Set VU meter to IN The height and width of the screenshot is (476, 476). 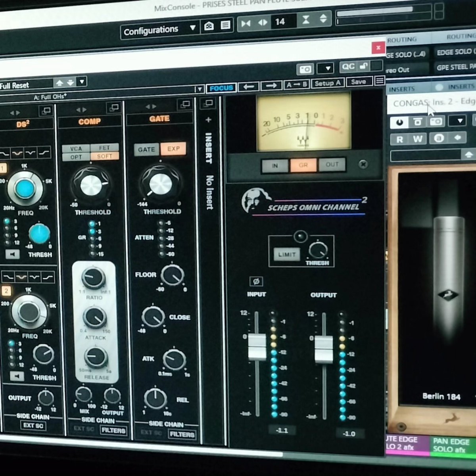tap(275, 166)
